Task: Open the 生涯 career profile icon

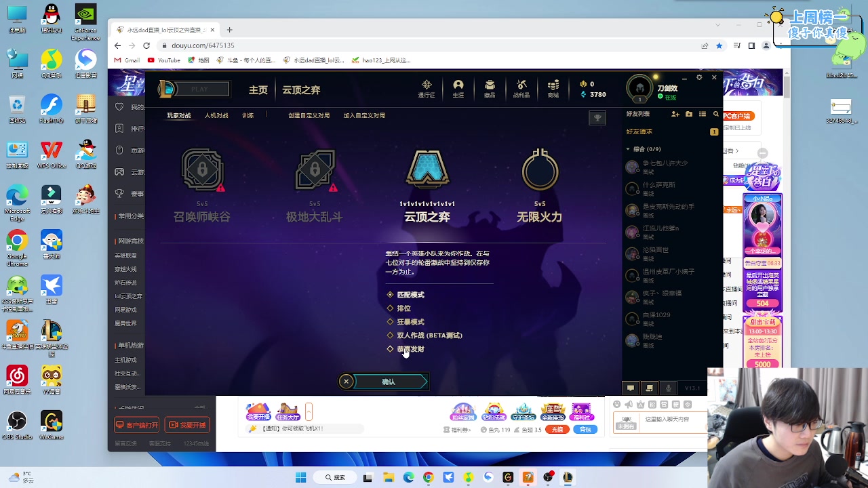Action: [x=458, y=88]
